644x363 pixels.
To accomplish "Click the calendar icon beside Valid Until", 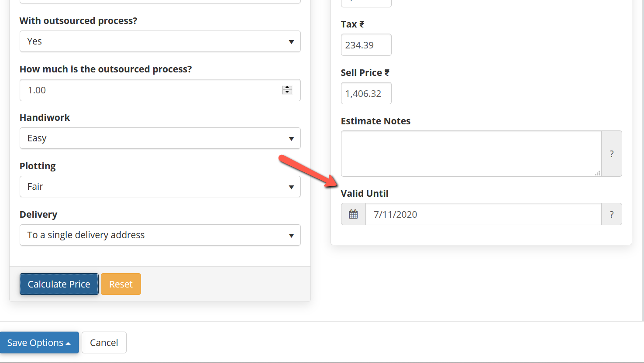I will (353, 214).
